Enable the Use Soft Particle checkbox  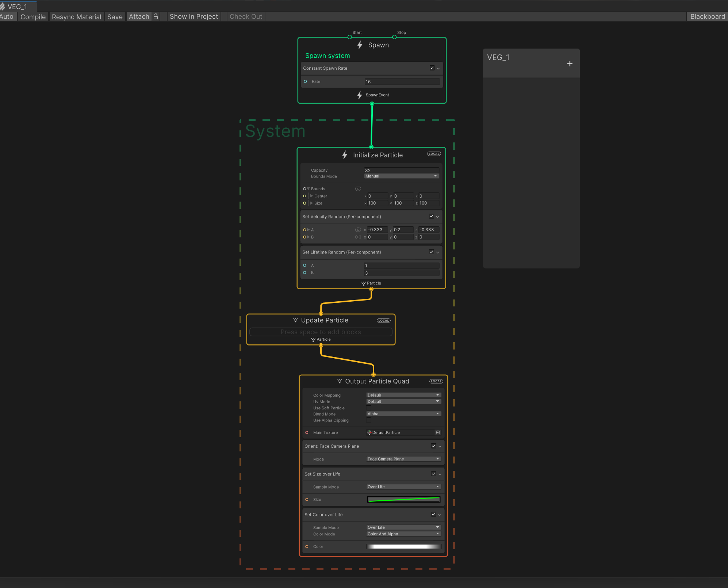(x=368, y=407)
